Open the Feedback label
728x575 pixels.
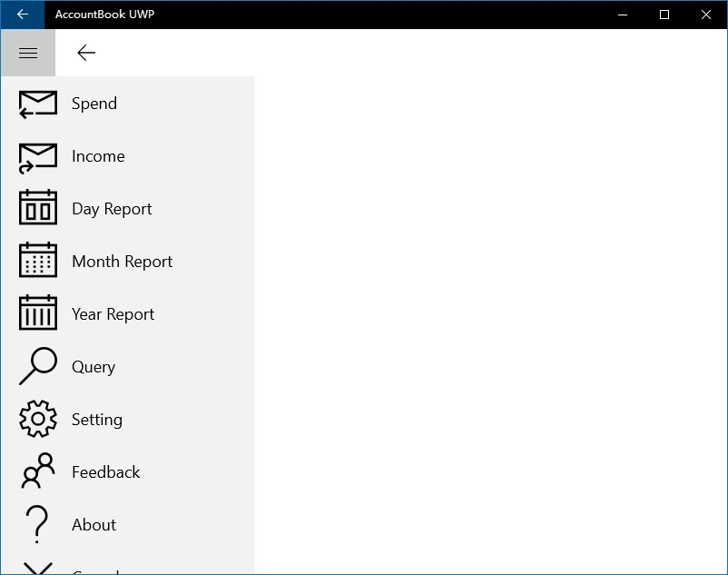[x=106, y=471]
